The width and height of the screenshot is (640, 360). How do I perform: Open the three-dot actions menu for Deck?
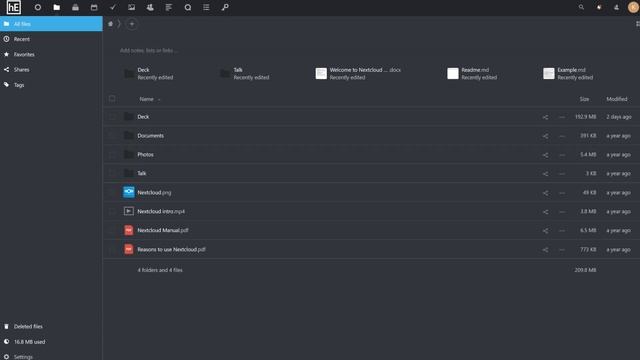(562, 117)
